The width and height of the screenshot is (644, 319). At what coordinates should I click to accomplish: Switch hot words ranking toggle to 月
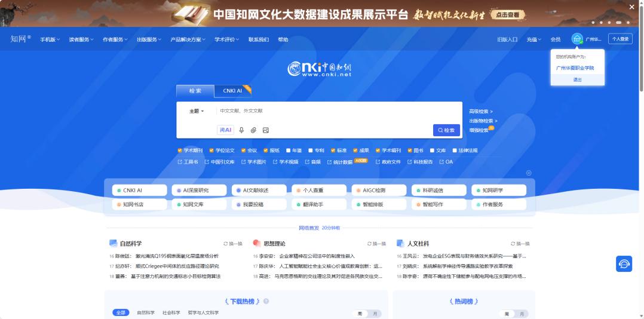point(521,314)
